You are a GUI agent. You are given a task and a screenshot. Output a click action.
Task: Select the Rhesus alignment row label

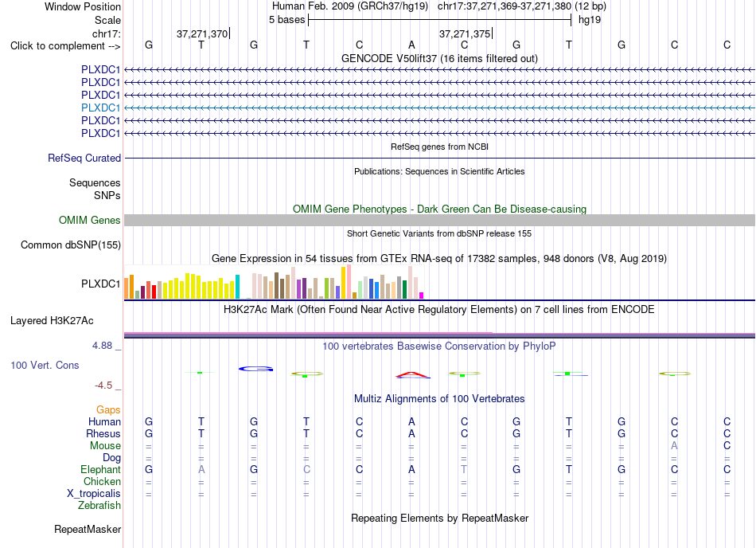103,433
